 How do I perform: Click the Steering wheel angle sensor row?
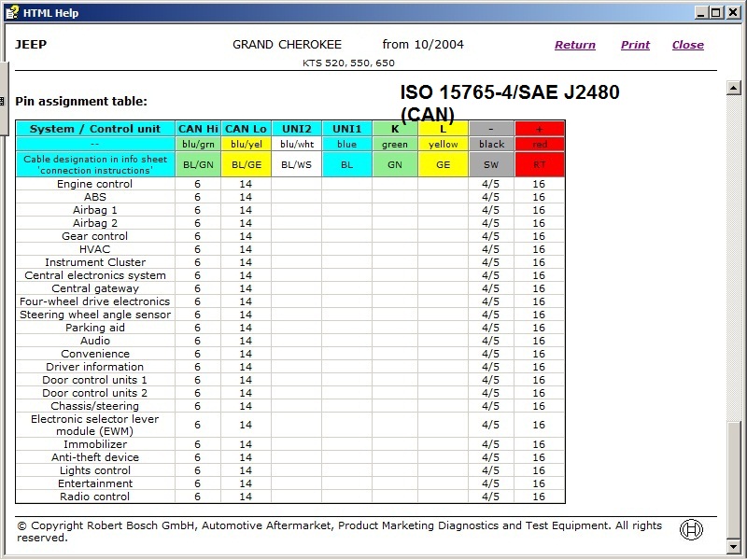coord(95,315)
